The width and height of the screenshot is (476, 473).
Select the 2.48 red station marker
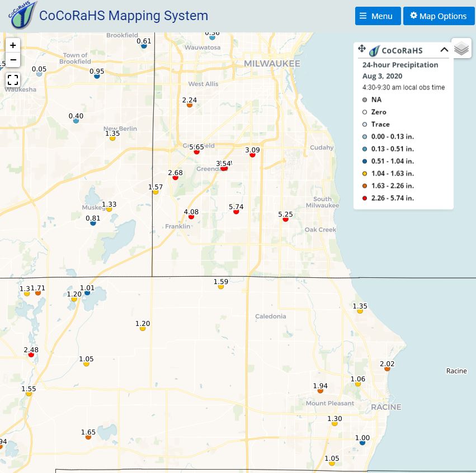(31, 354)
